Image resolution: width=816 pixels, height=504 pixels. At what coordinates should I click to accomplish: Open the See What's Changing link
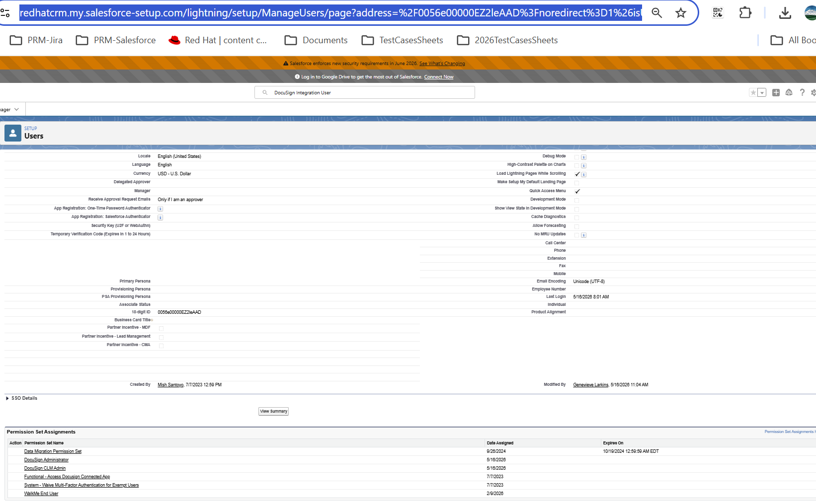[x=442, y=64]
